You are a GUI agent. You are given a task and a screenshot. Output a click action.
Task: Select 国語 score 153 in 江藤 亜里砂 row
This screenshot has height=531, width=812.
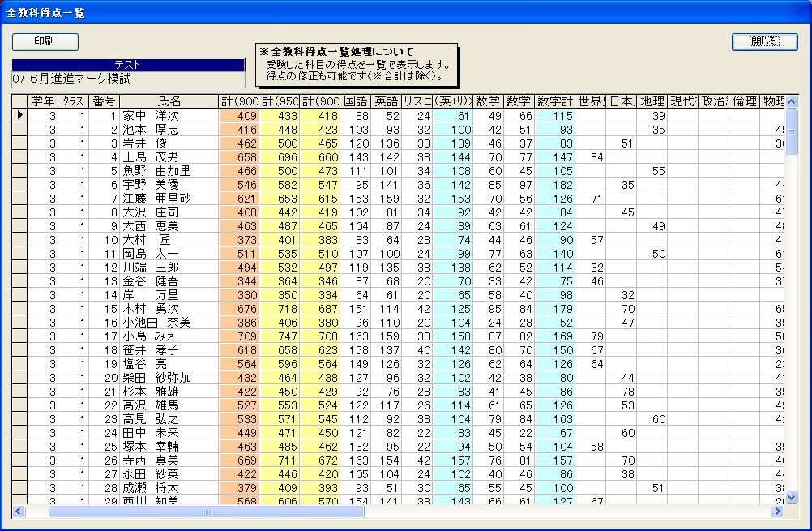[355, 199]
